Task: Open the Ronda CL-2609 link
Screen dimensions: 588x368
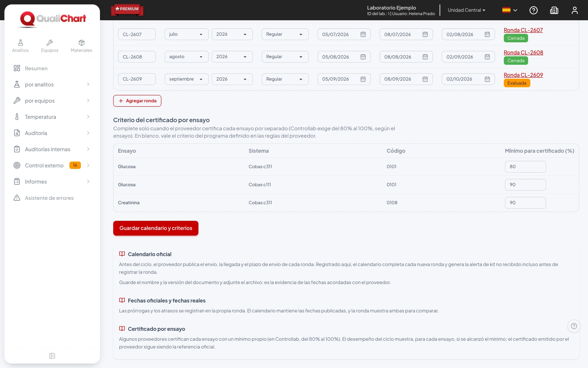Action: pyautogui.click(x=523, y=75)
